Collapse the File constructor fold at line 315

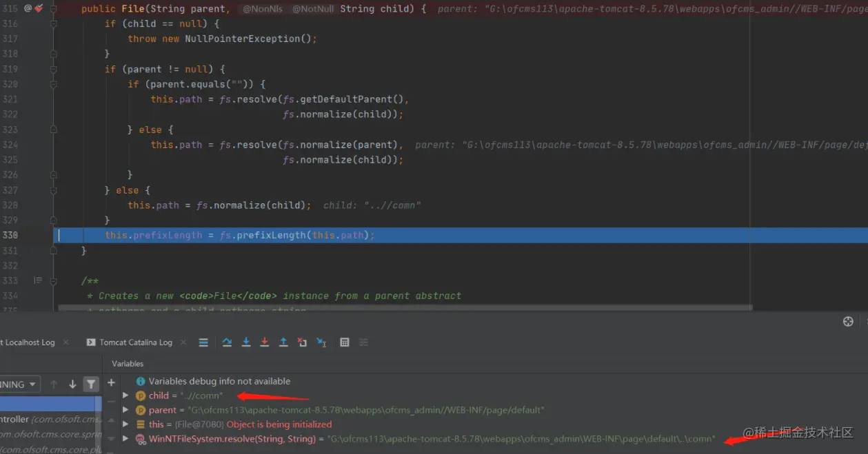tap(54, 8)
